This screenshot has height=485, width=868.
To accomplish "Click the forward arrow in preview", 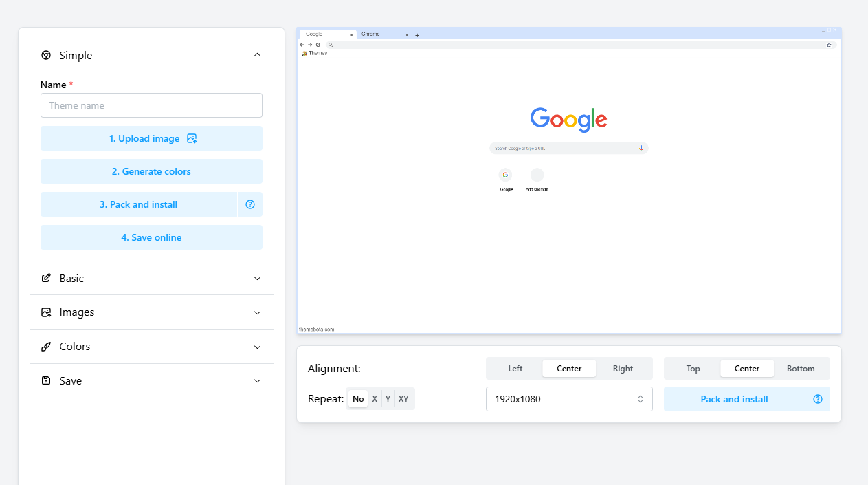I will pyautogui.click(x=310, y=45).
